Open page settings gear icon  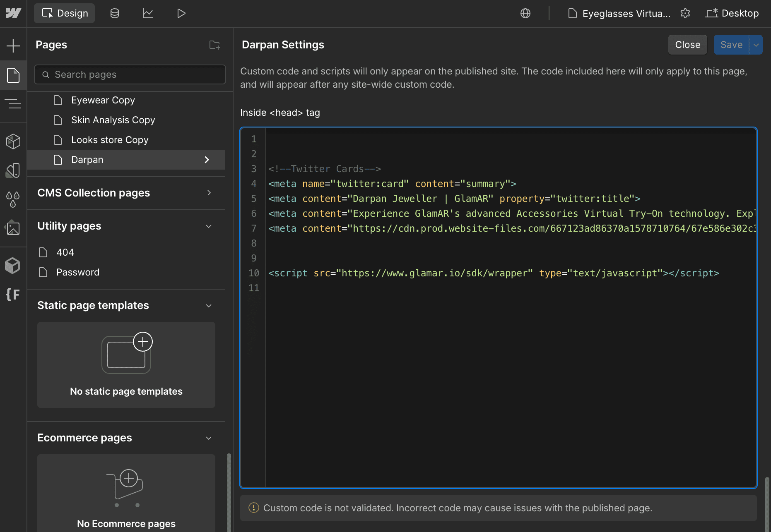coord(685,13)
